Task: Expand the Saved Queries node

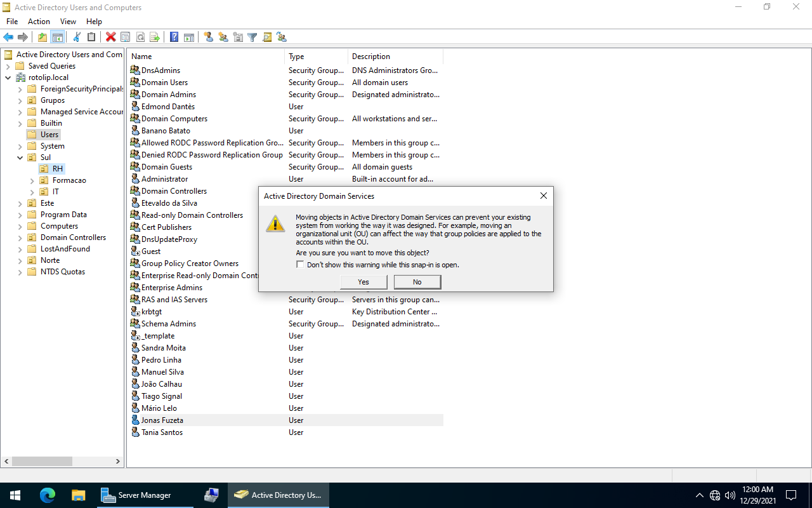Action: point(8,66)
